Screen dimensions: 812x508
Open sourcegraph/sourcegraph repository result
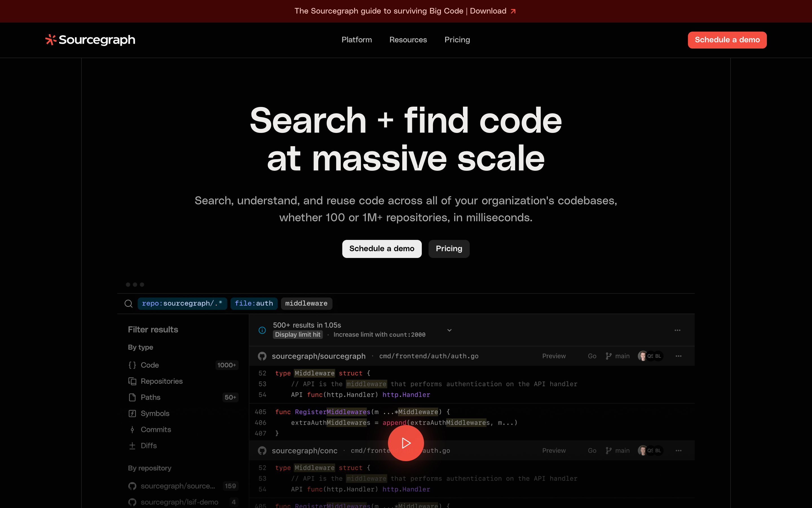(318, 356)
